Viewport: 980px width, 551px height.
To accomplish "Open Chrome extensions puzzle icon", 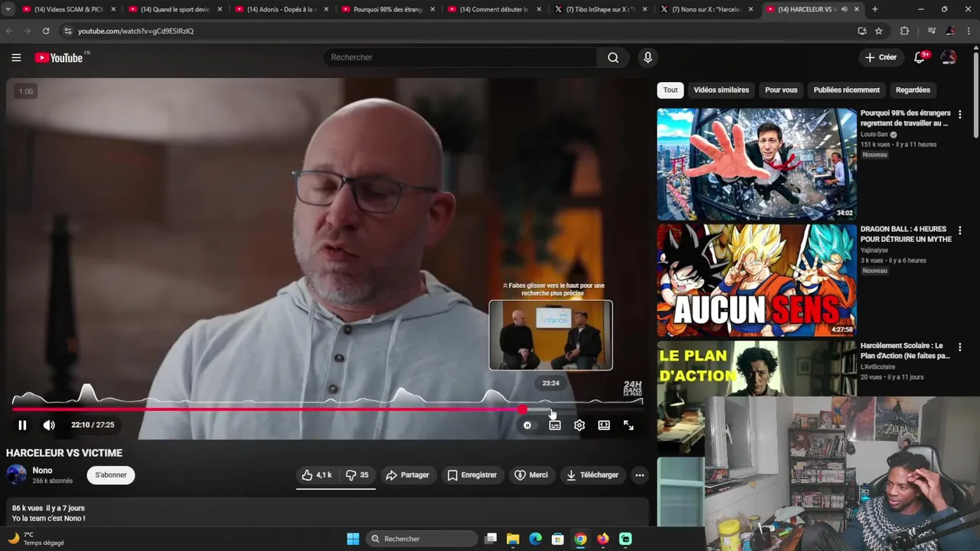I will point(904,31).
